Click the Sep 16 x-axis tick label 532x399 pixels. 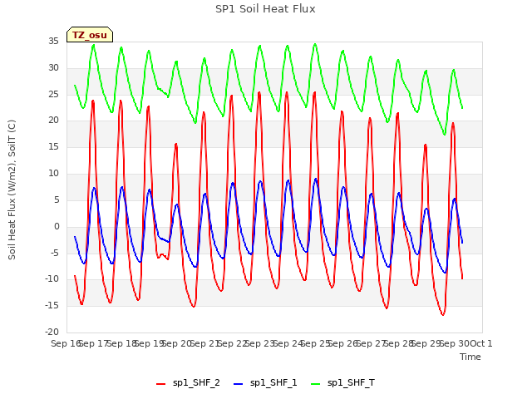(66, 343)
